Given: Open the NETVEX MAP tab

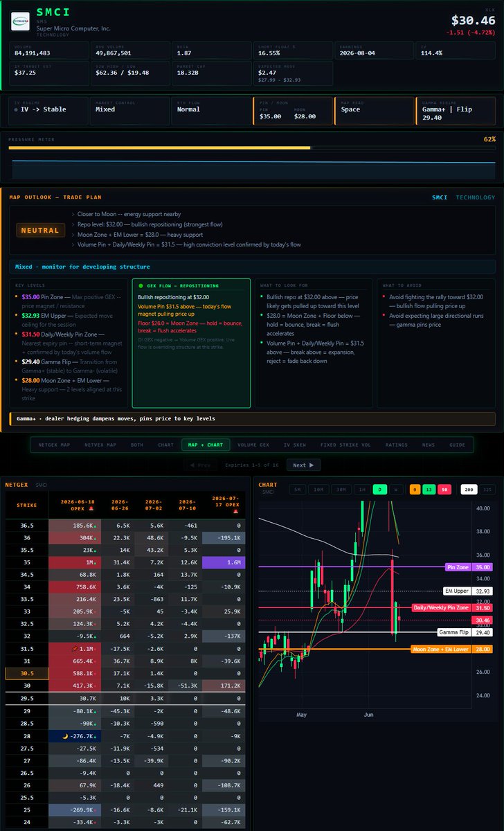Looking at the screenshot, I should click(100, 445).
